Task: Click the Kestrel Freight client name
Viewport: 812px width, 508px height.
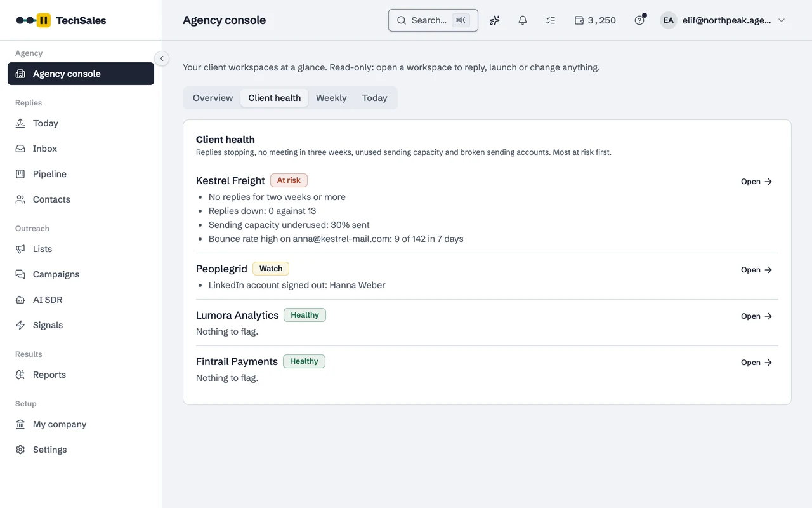Action: [x=230, y=181]
